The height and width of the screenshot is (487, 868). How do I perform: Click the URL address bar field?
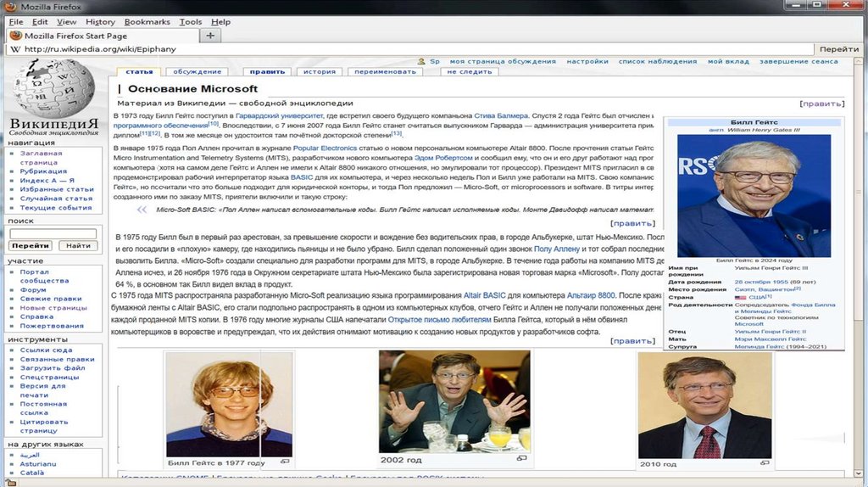point(409,48)
